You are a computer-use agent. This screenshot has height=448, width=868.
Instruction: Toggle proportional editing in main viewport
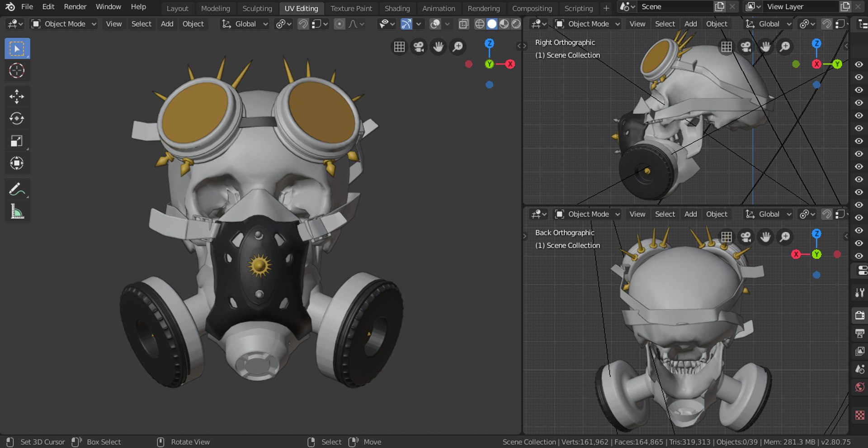click(340, 24)
